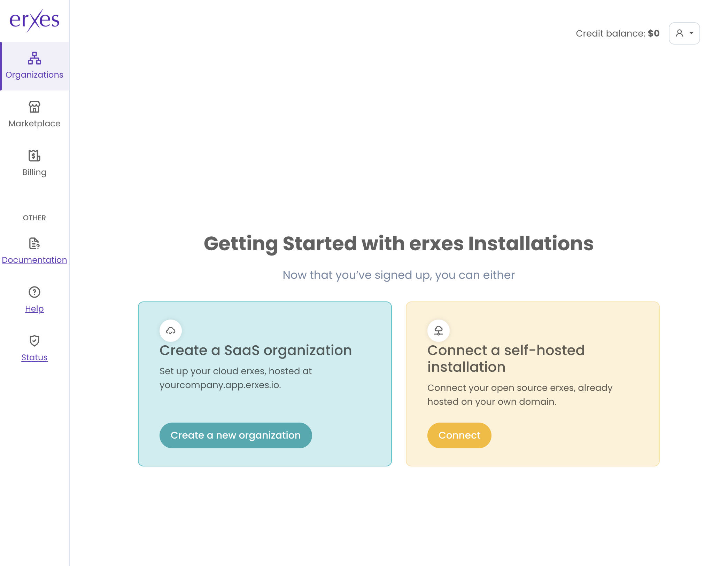The height and width of the screenshot is (566, 728).
Task: Click the Documentation file icon
Action: [x=34, y=243]
